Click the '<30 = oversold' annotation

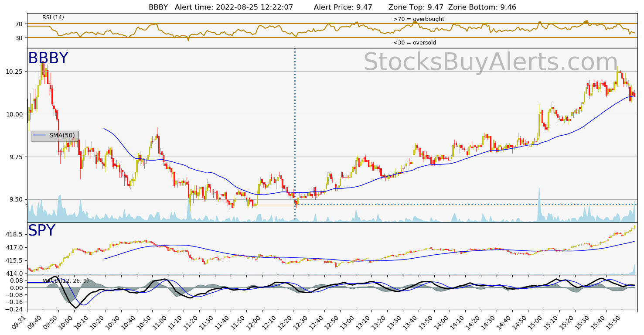click(x=415, y=43)
